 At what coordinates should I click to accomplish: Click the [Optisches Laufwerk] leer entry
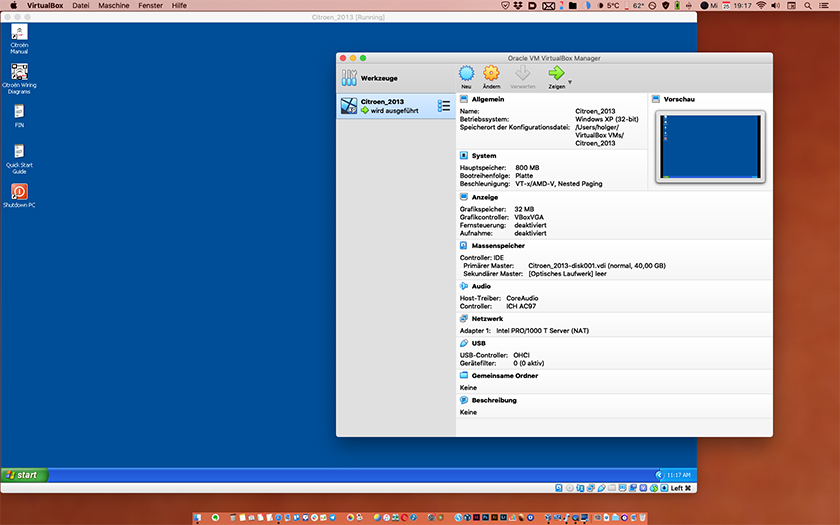pos(567,274)
